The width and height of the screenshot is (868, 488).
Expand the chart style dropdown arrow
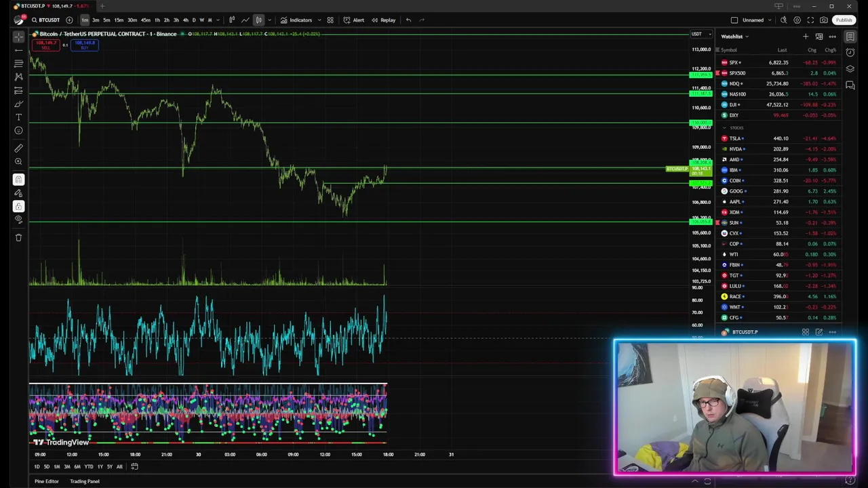[x=269, y=20]
